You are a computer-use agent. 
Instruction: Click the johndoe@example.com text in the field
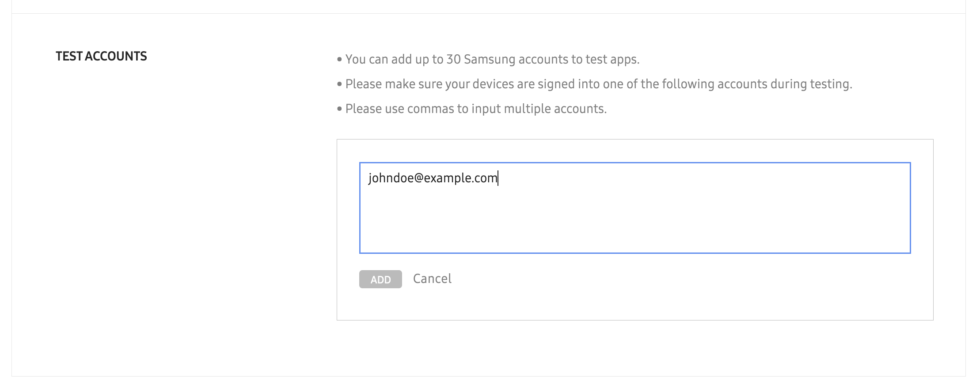point(433,178)
